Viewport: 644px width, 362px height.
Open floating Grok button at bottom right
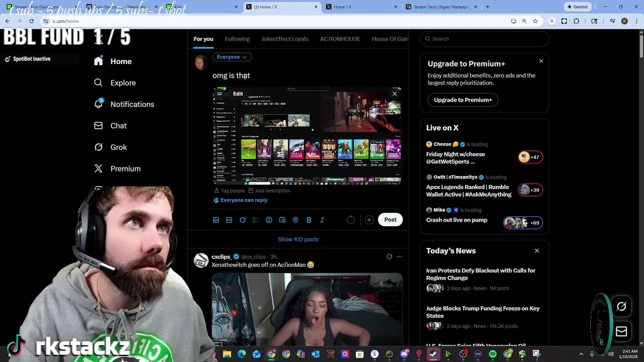coord(621,307)
